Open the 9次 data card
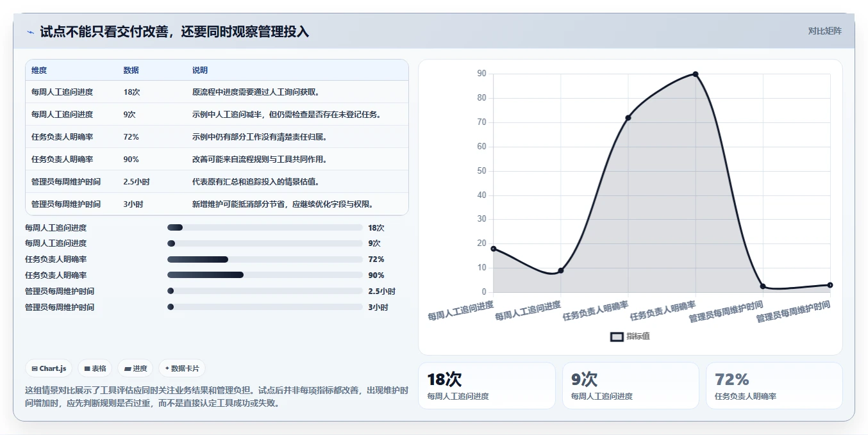 click(631, 386)
